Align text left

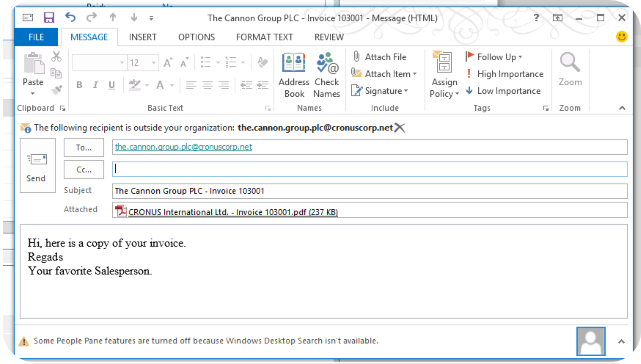pyautogui.click(x=191, y=85)
